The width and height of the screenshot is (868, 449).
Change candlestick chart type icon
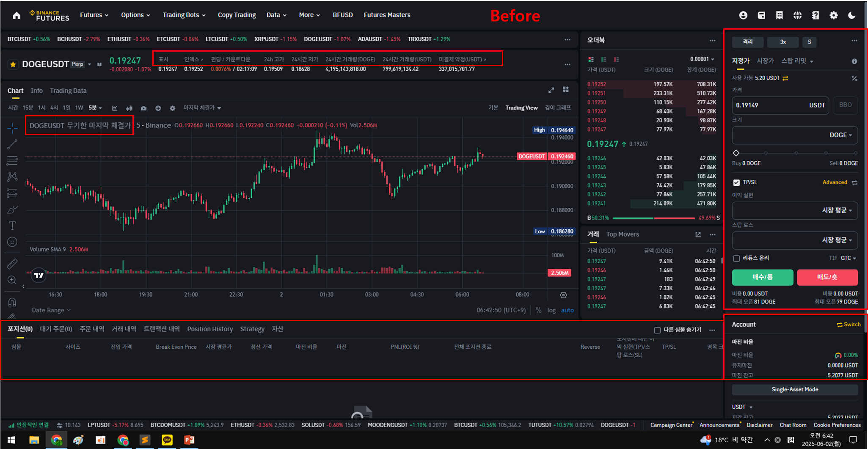(x=129, y=108)
